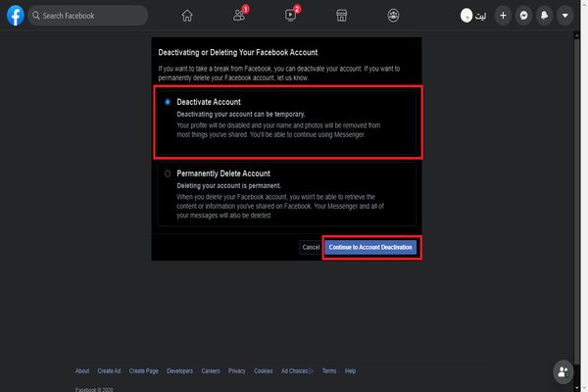Click the Facebook logo icon

[x=15, y=16]
